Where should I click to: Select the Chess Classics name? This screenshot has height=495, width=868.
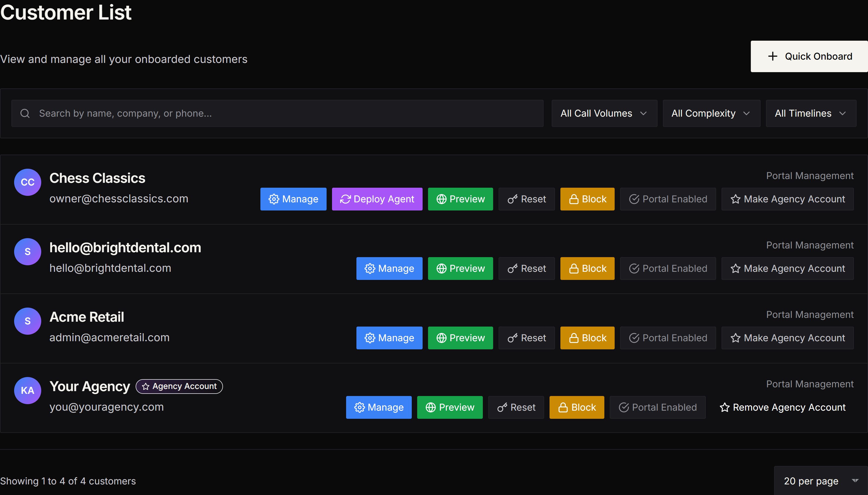[97, 178]
